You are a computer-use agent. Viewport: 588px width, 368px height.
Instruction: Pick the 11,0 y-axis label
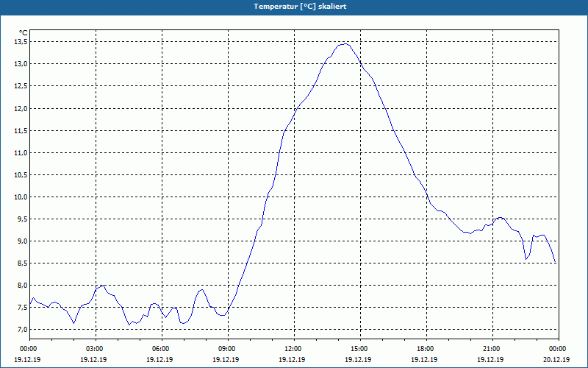point(21,153)
